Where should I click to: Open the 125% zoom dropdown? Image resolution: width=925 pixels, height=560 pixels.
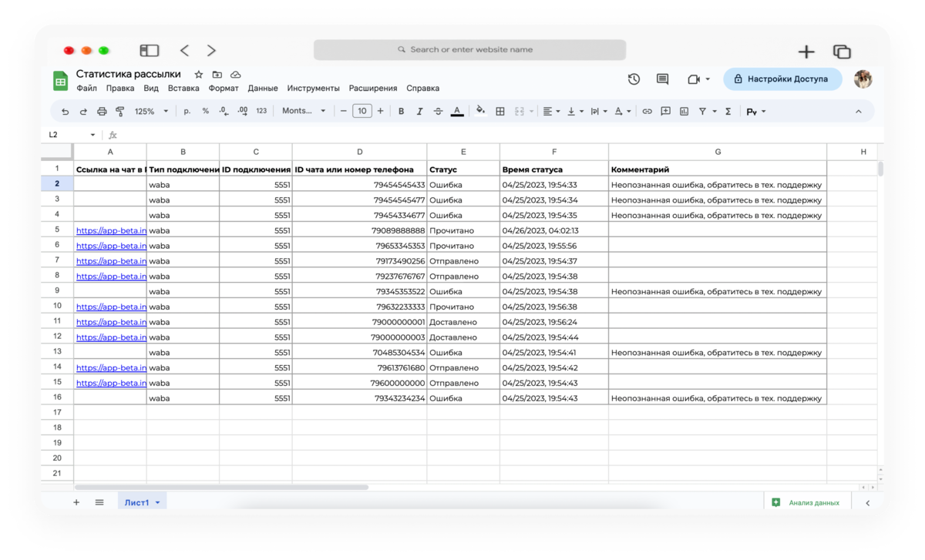click(151, 112)
